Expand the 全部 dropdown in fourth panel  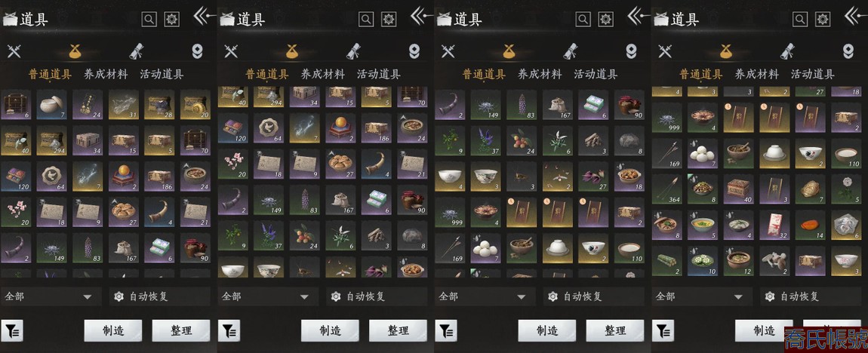pyautogui.click(x=701, y=296)
